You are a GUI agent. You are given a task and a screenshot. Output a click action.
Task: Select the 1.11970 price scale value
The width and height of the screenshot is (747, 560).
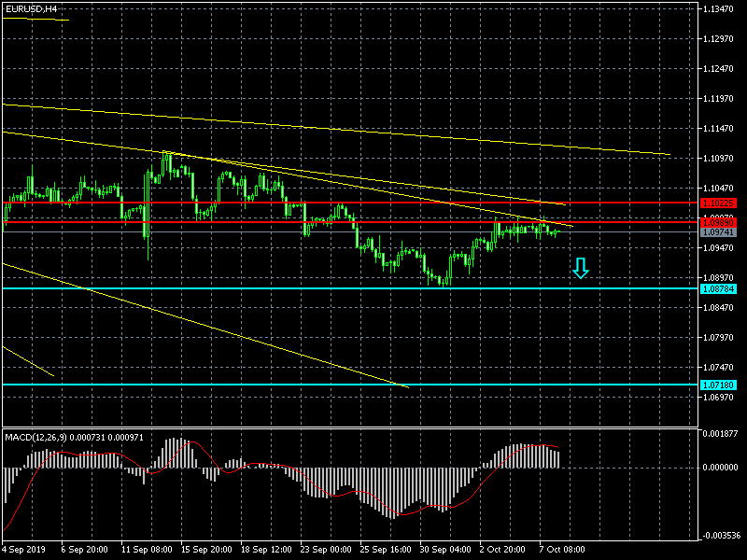tap(721, 98)
